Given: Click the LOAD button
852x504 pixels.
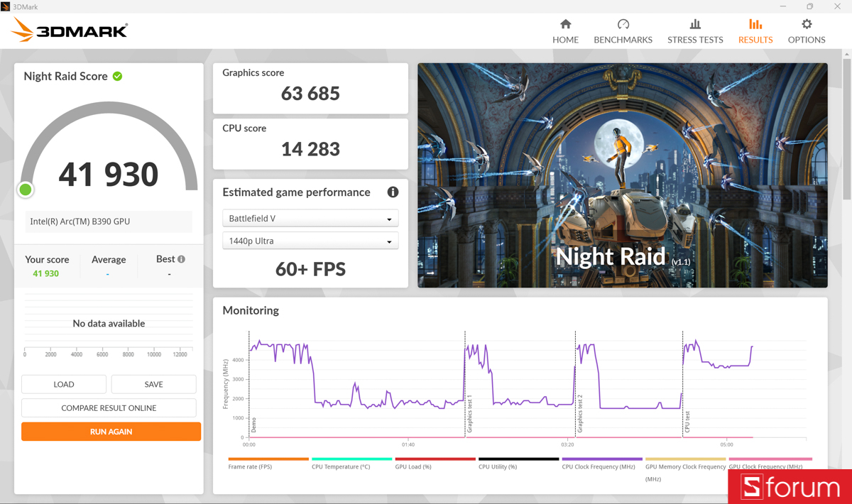Looking at the screenshot, I should tap(64, 384).
